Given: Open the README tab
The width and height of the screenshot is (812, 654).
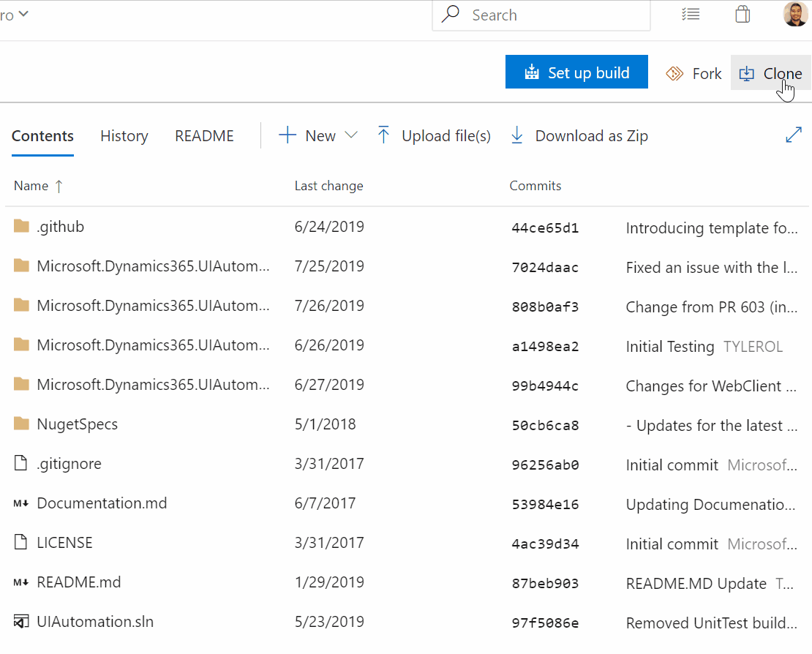Looking at the screenshot, I should (204, 136).
